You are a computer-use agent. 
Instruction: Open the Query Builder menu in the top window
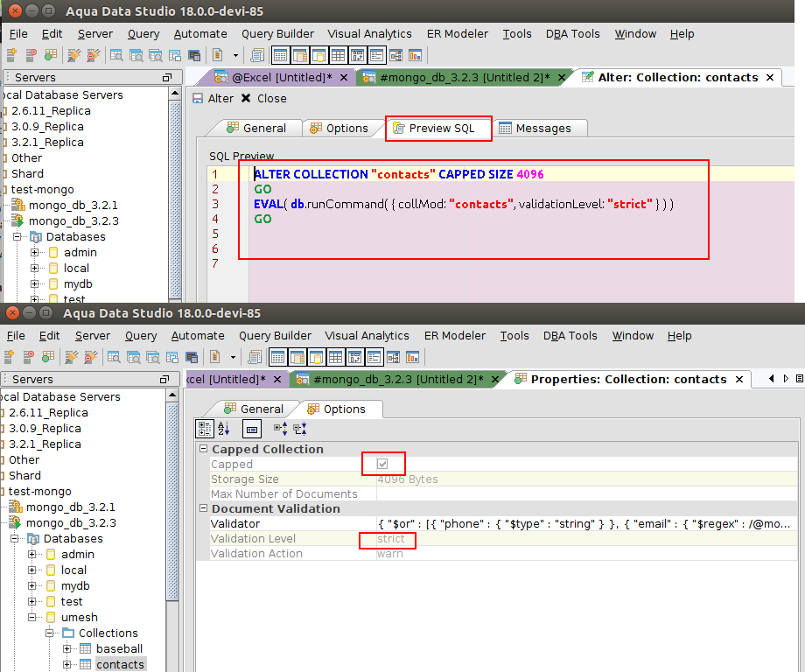(x=277, y=34)
